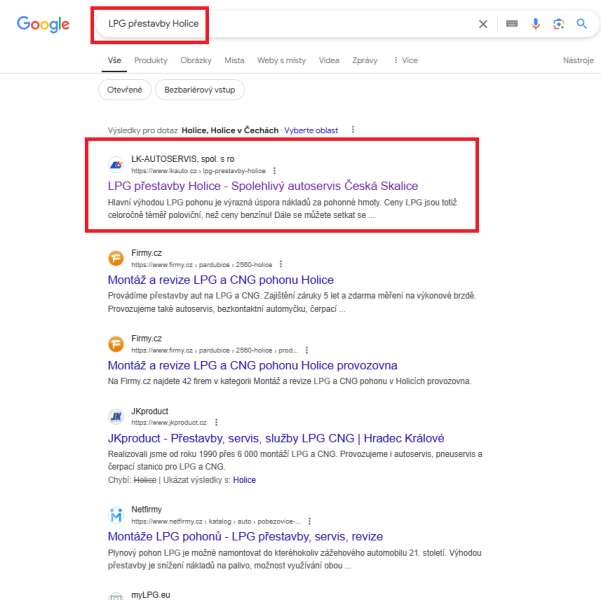Click the Google logo
Image resolution: width=601 pixels, height=600 pixels.
(x=43, y=24)
